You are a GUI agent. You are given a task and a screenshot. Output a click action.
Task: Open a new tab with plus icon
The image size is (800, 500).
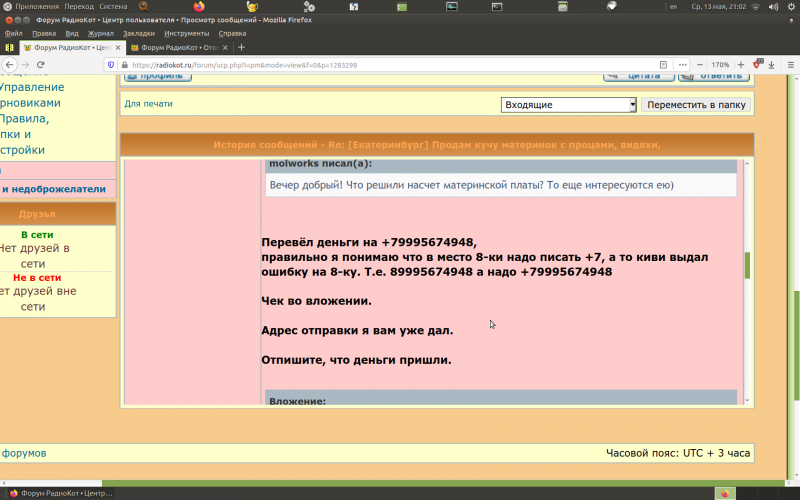[241, 47]
